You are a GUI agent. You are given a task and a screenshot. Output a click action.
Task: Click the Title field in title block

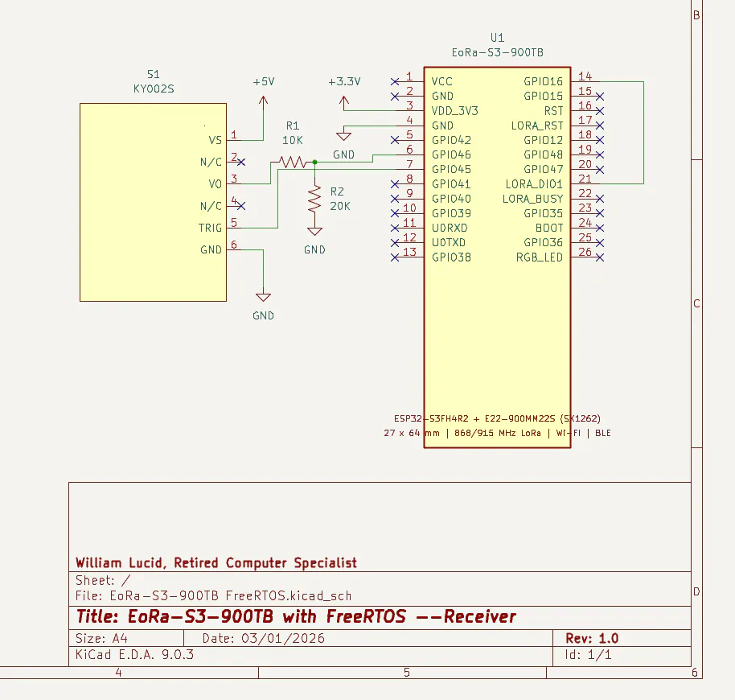pos(296,616)
